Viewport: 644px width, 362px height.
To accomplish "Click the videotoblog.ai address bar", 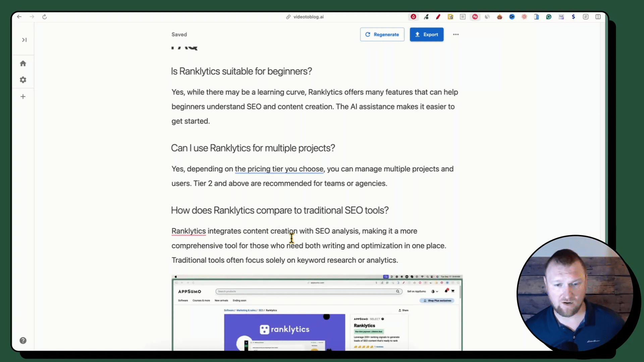I will pyautogui.click(x=305, y=17).
